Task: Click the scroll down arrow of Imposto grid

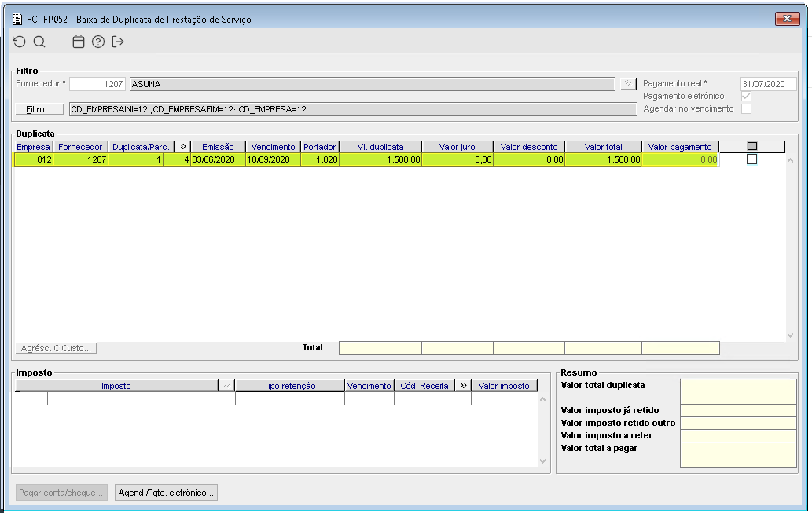Action: coord(542,460)
